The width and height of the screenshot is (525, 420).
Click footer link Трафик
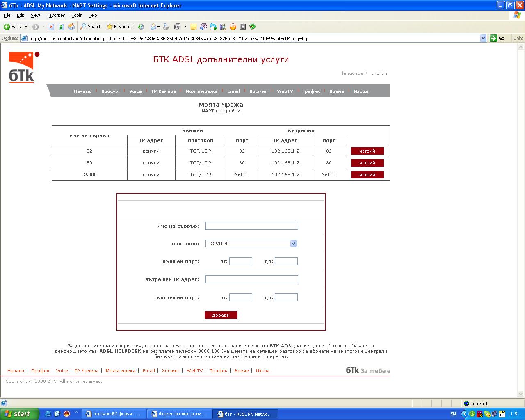pyautogui.click(x=218, y=370)
